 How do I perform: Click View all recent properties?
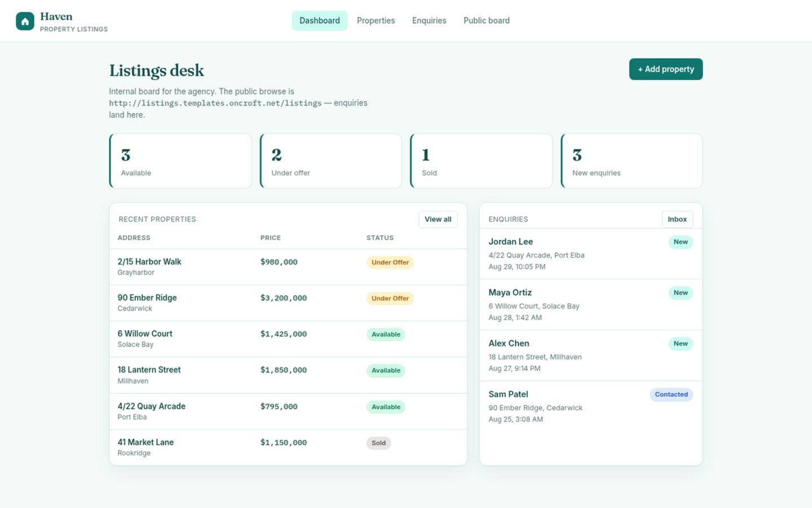pos(438,219)
